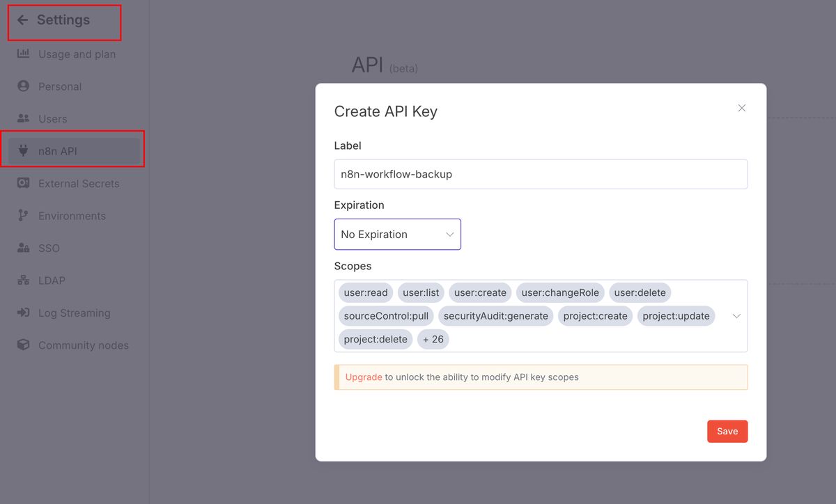Select the user:delete scope chip
Viewport: 836px width, 504px height.
click(640, 292)
